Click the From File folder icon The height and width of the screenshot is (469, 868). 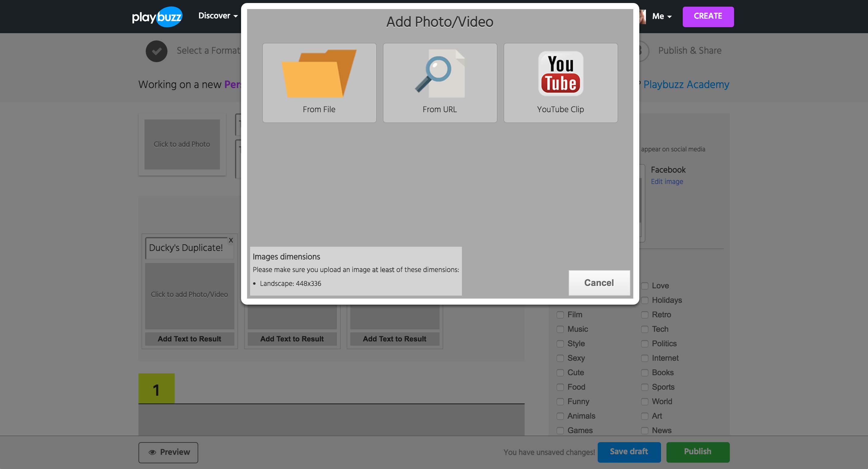click(x=319, y=74)
